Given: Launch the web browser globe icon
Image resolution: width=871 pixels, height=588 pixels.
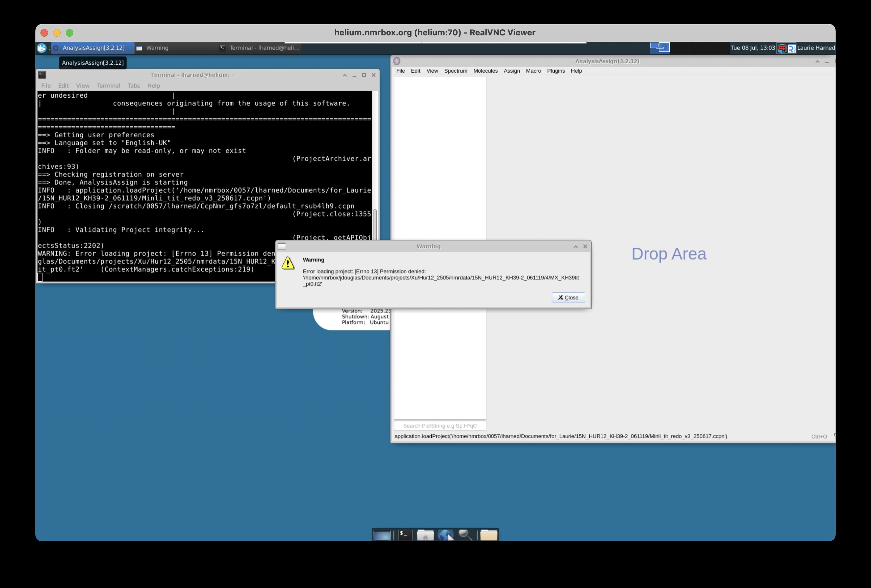Looking at the screenshot, I should click(x=445, y=535).
